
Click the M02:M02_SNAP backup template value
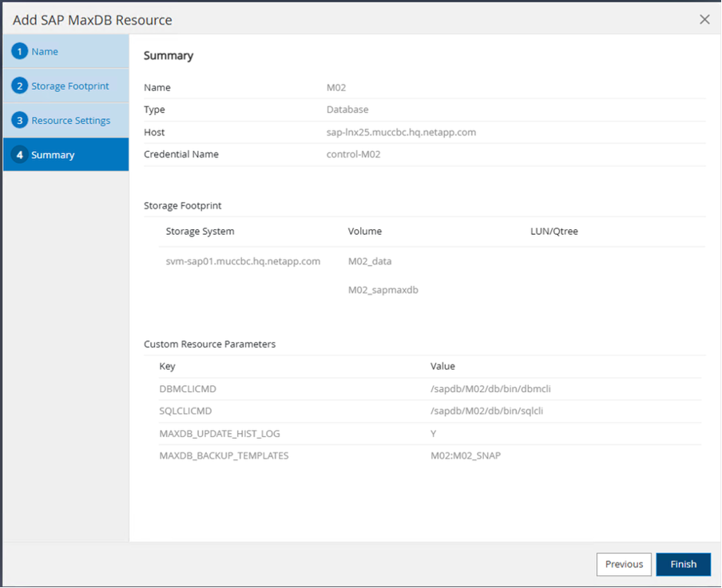pos(466,455)
